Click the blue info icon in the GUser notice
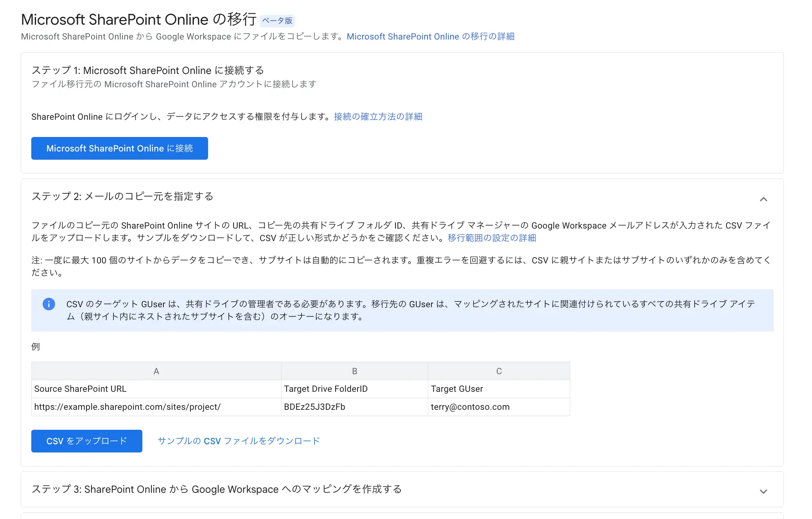 point(49,304)
